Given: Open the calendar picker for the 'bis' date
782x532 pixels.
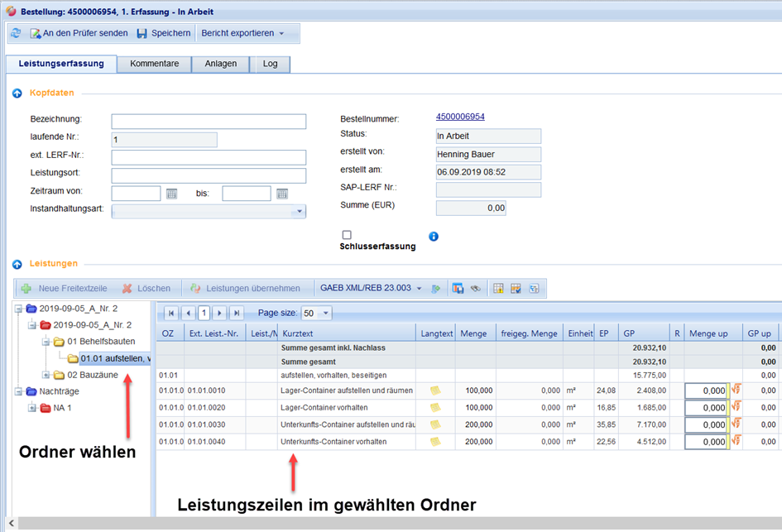Looking at the screenshot, I should pyautogui.click(x=282, y=194).
